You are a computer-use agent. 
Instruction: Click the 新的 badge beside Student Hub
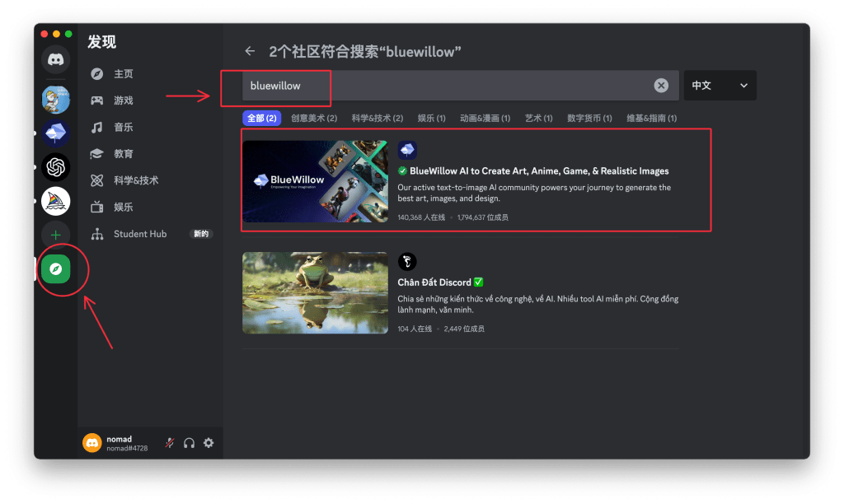point(201,234)
